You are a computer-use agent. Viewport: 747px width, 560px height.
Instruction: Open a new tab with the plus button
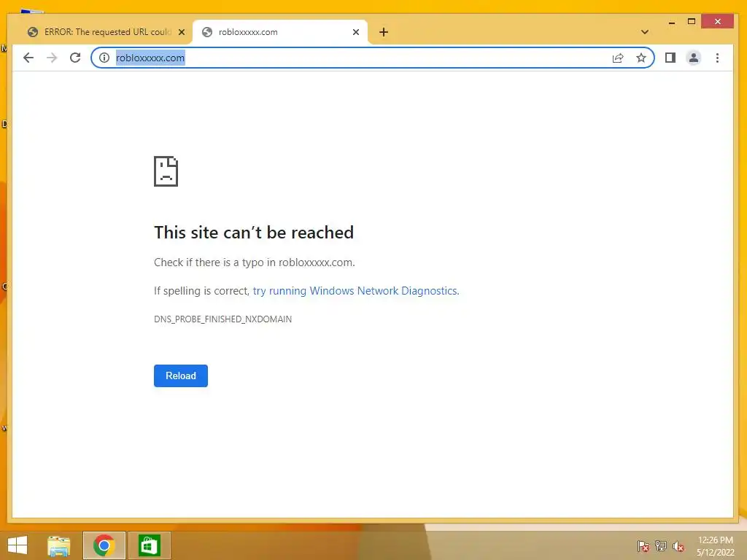384,32
